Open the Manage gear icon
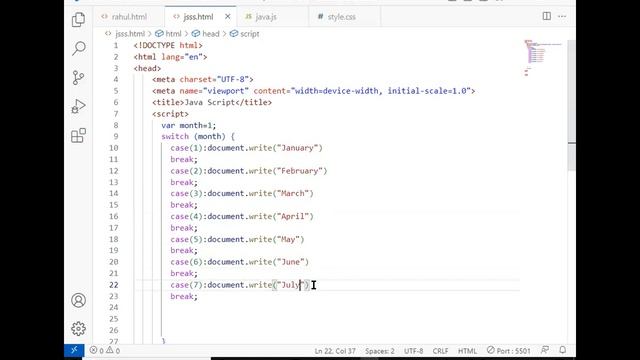 coord(78,329)
